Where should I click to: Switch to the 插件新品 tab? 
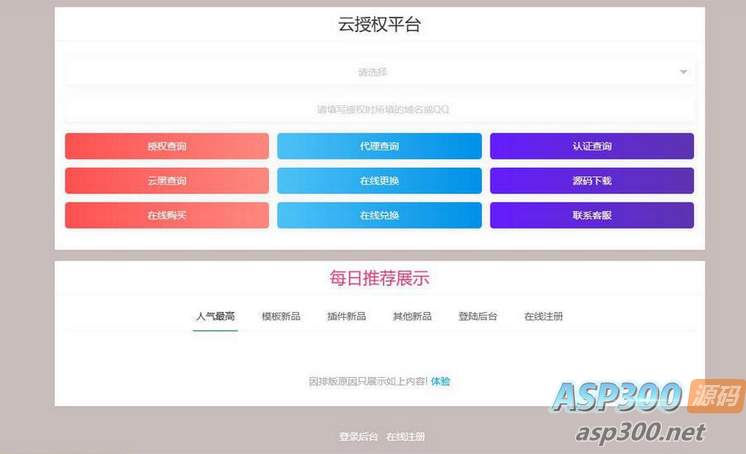coord(346,316)
